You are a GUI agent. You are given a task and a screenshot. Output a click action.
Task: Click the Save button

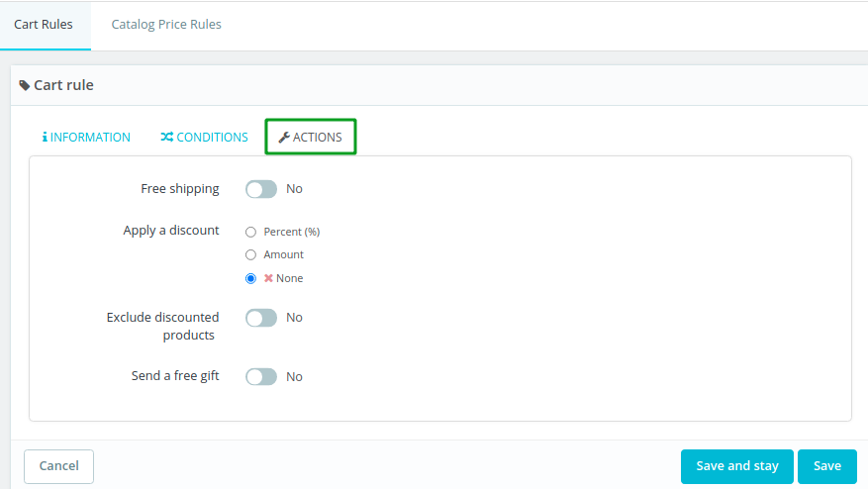tap(827, 466)
